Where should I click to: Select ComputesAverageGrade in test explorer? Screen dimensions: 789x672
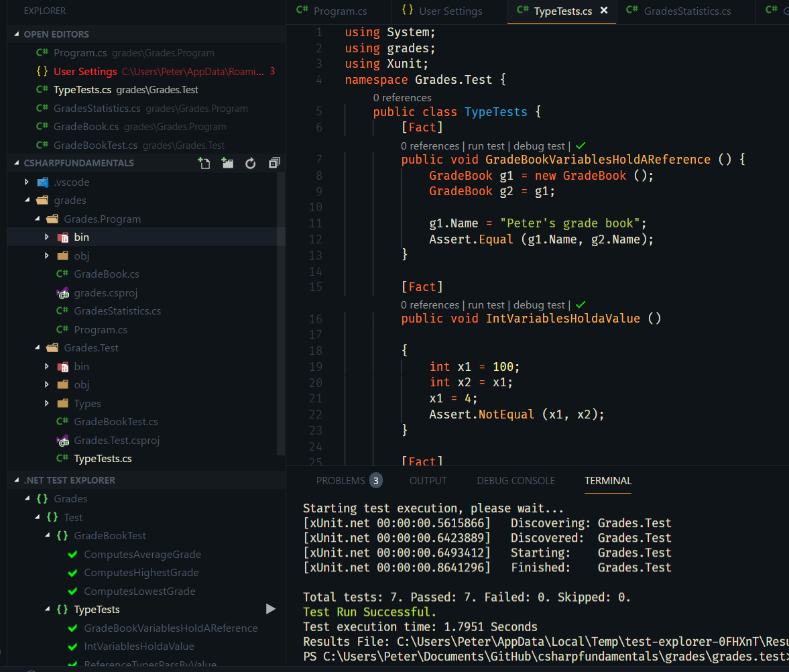pos(143,554)
